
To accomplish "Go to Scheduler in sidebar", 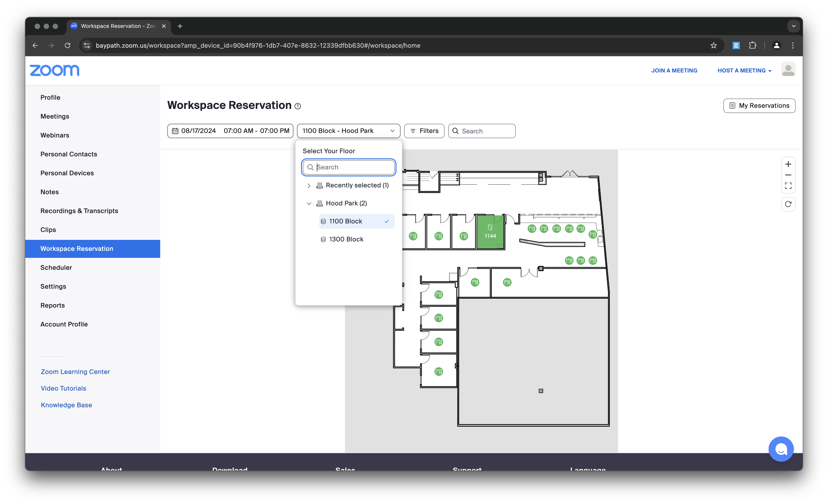I will (56, 268).
